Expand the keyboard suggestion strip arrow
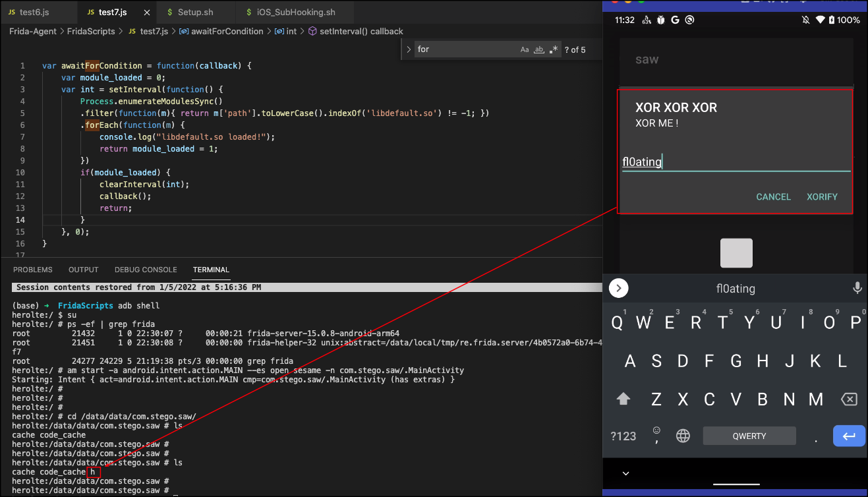Screen dimensions: 868x497 tap(618, 288)
